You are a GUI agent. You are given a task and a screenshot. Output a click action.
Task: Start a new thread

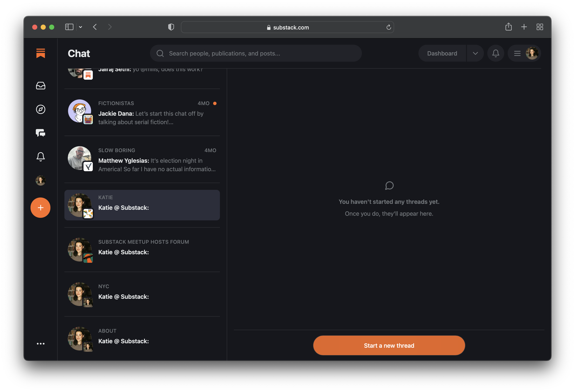[x=389, y=345]
